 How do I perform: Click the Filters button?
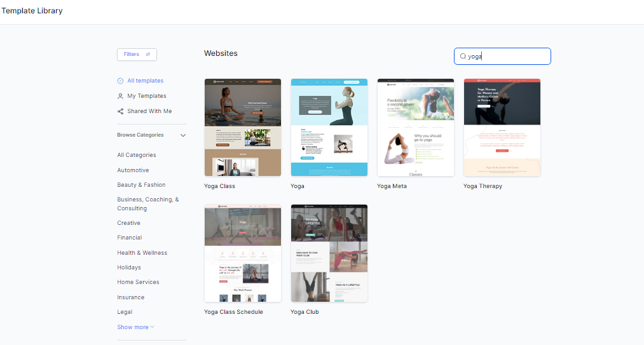coord(137,55)
